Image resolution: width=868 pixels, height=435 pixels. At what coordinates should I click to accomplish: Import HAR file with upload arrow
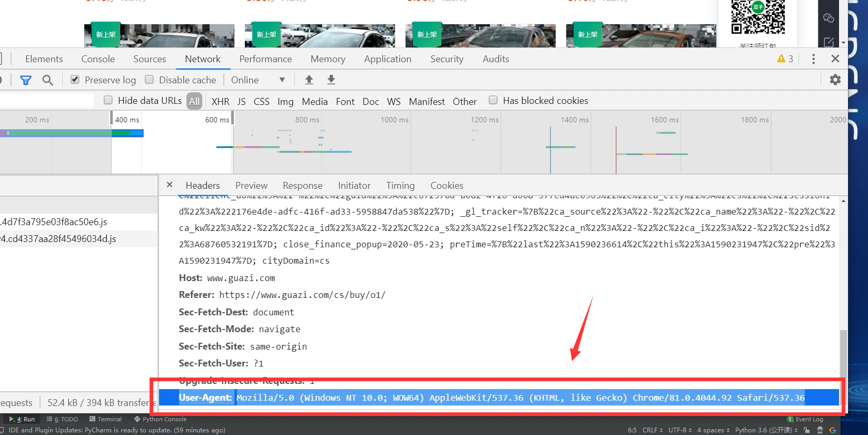[309, 80]
